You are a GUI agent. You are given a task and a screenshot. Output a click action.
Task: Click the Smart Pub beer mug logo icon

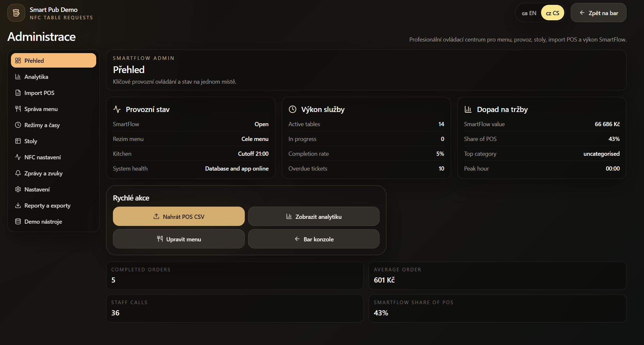pyautogui.click(x=16, y=13)
